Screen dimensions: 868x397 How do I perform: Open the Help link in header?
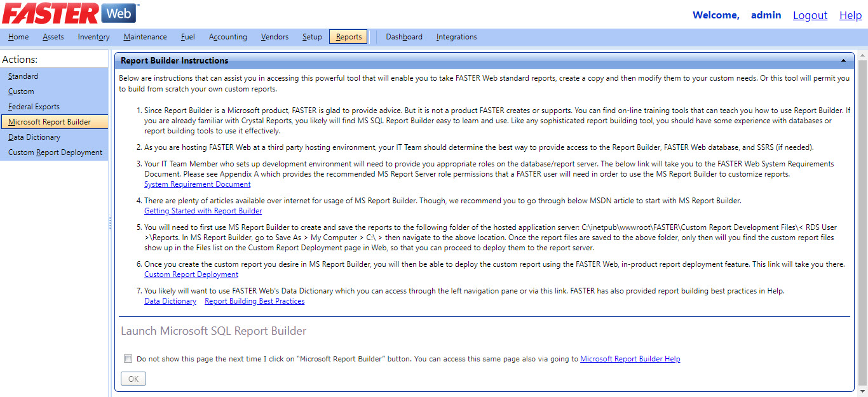coord(850,15)
